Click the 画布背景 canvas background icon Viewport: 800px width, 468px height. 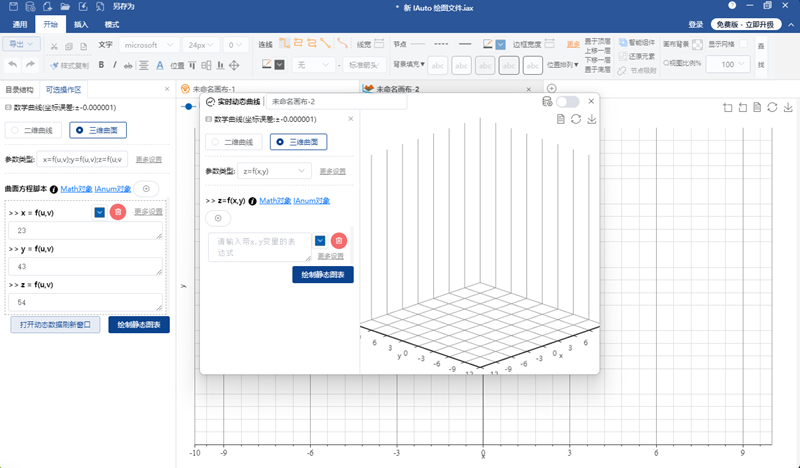click(x=697, y=44)
